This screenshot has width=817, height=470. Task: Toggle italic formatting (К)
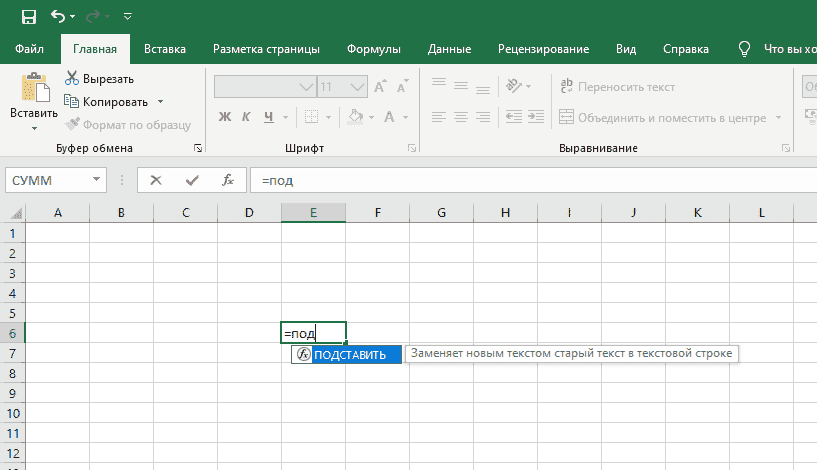pos(247,118)
